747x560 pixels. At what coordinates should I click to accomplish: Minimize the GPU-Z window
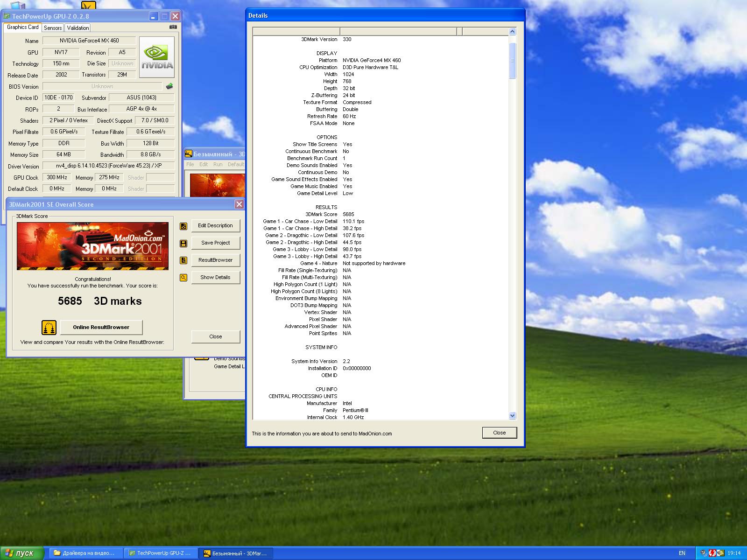(154, 16)
